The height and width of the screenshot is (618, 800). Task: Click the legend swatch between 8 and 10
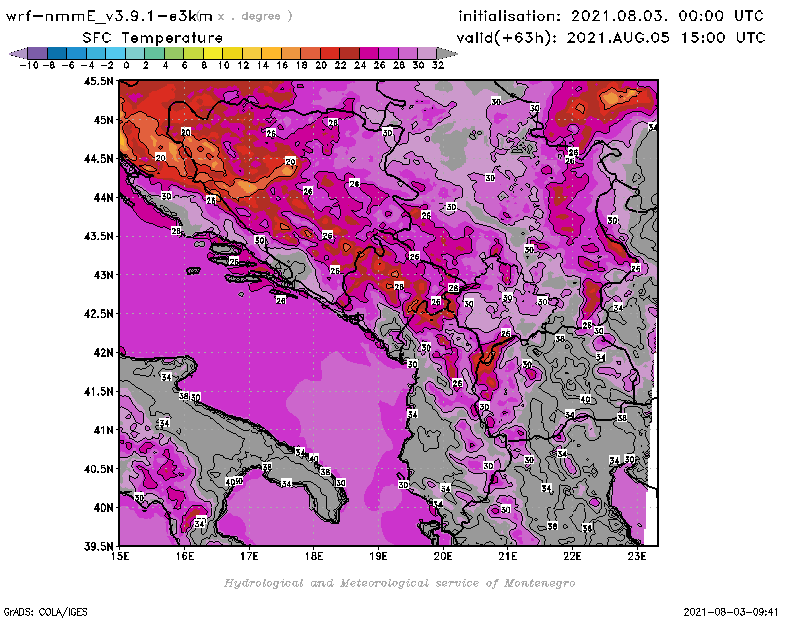[x=213, y=53]
